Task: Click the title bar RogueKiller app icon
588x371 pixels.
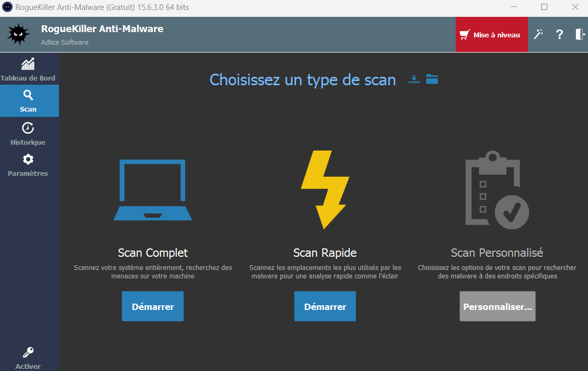Action: coord(7,7)
